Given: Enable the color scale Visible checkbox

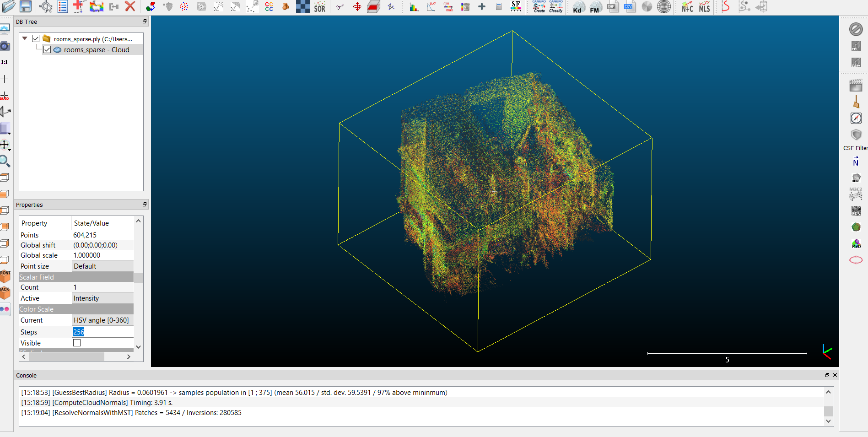Looking at the screenshot, I should [77, 343].
